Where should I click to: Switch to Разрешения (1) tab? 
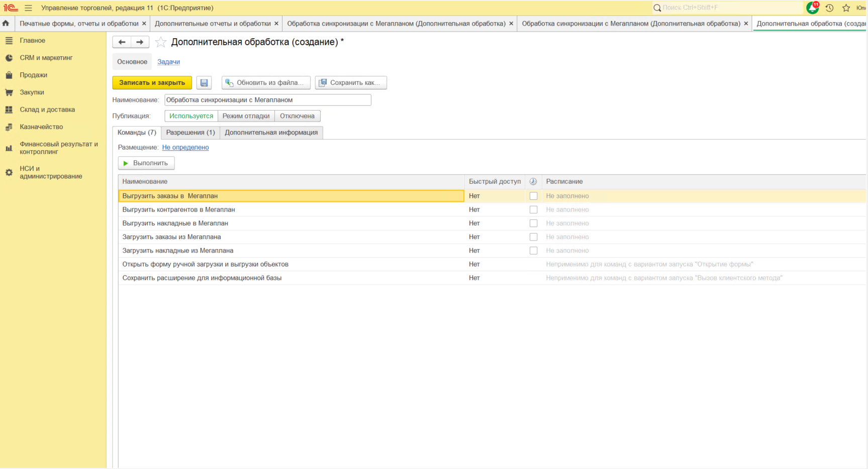coord(190,133)
